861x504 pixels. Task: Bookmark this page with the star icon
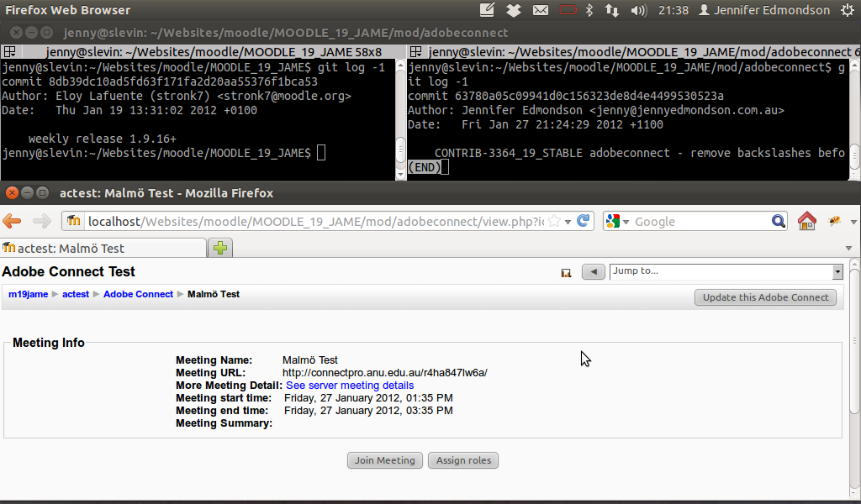[x=554, y=221]
